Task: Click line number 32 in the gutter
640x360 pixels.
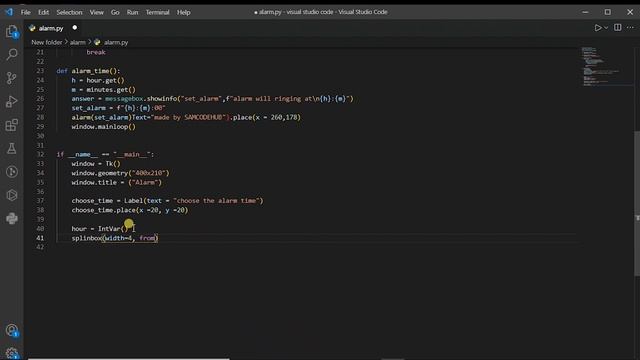Action: point(40,154)
